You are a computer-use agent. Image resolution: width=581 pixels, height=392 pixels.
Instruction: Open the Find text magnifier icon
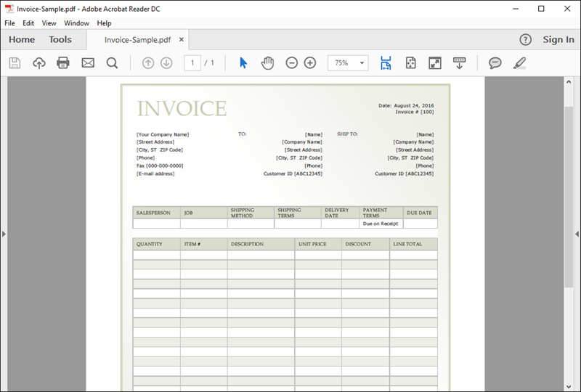[112, 63]
